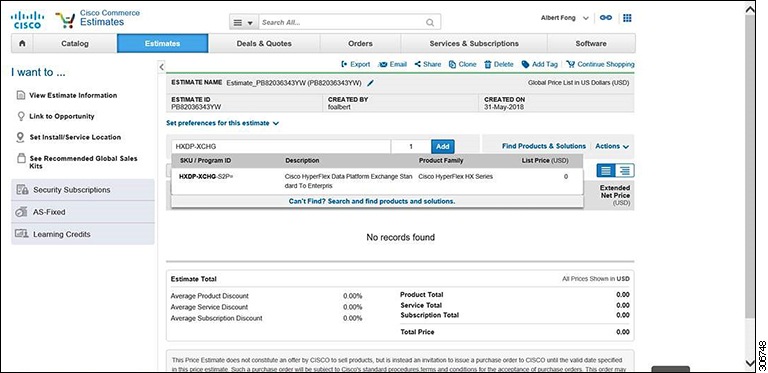
Task: Click the Delete trash icon
Action: coord(487,65)
